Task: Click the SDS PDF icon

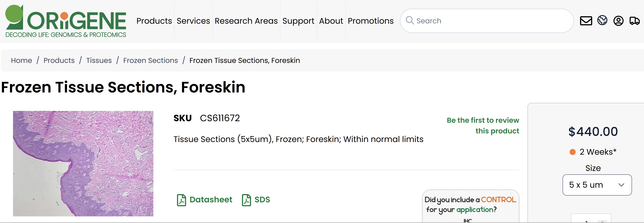Action: click(246, 200)
